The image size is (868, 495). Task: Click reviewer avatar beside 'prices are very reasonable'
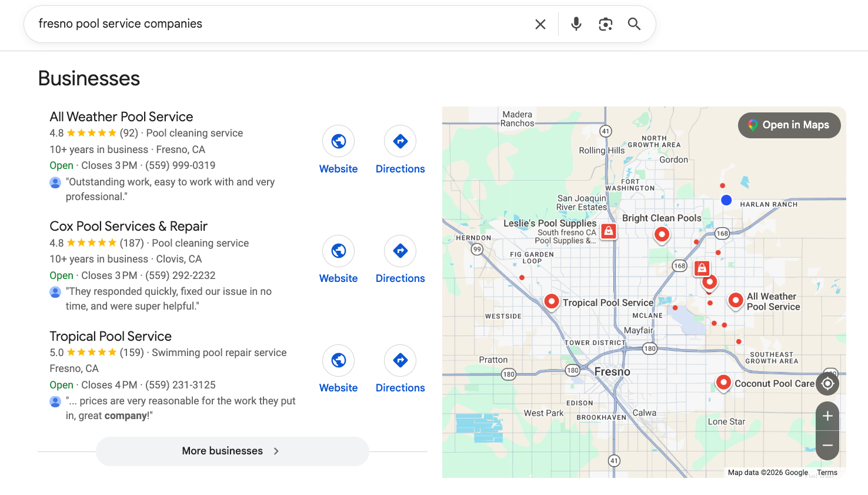coord(55,401)
